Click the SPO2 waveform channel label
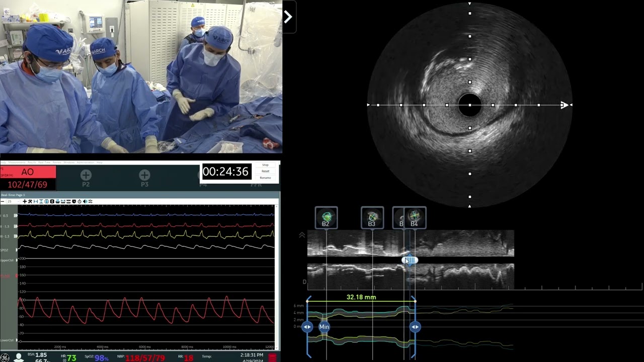This screenshot has width=644, height=362. pyautogui.click(x=4, y=250)
